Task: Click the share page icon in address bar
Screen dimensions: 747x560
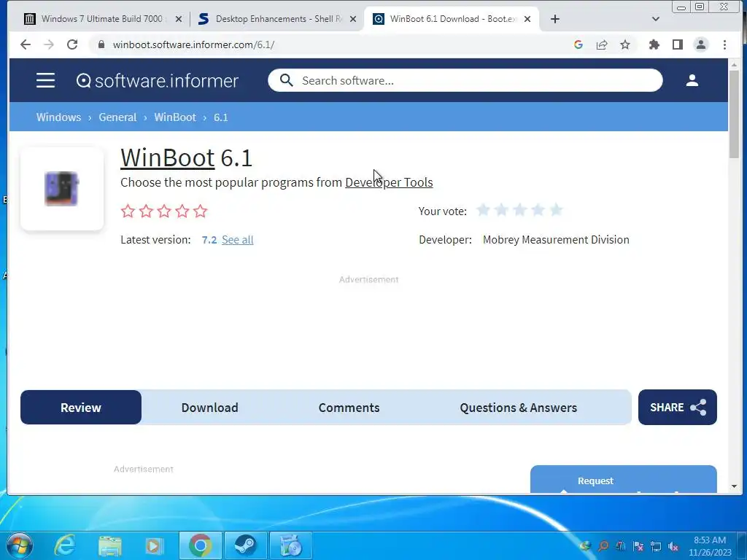Action: pos(602,44)
